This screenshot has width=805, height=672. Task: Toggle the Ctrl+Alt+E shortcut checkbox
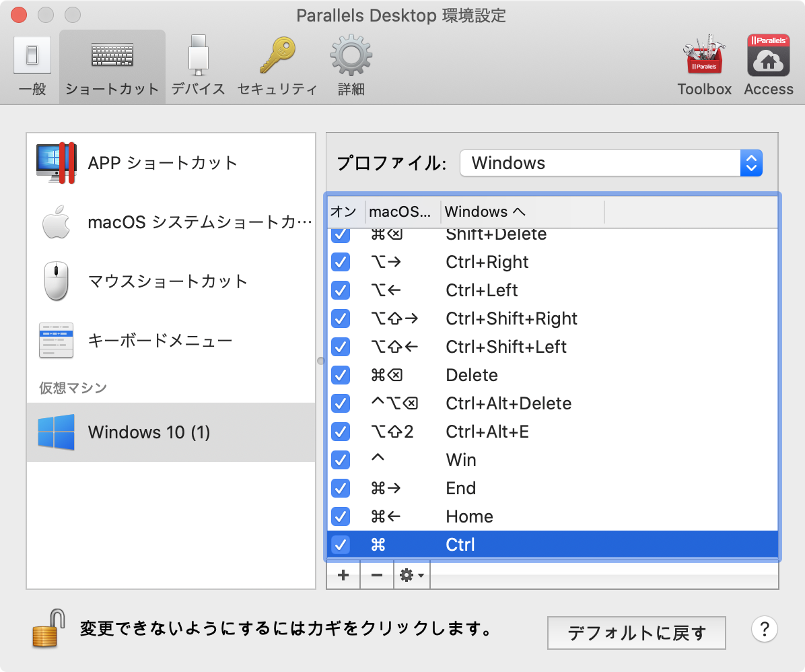341,432
